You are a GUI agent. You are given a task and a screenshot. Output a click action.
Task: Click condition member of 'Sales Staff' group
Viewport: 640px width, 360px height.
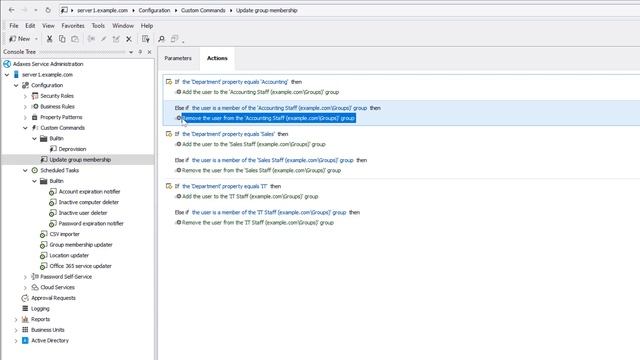(x=273, y=160)
